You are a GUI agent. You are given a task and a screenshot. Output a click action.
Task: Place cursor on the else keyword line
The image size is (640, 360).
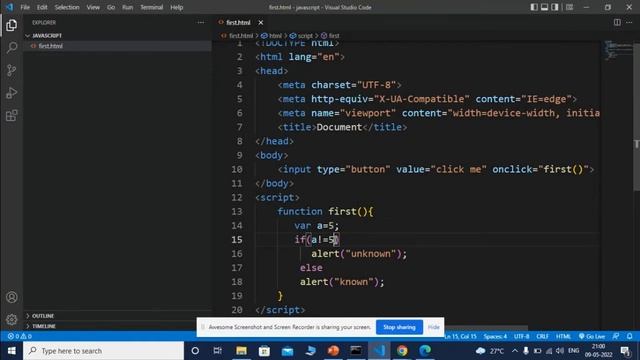click(311, 268)
